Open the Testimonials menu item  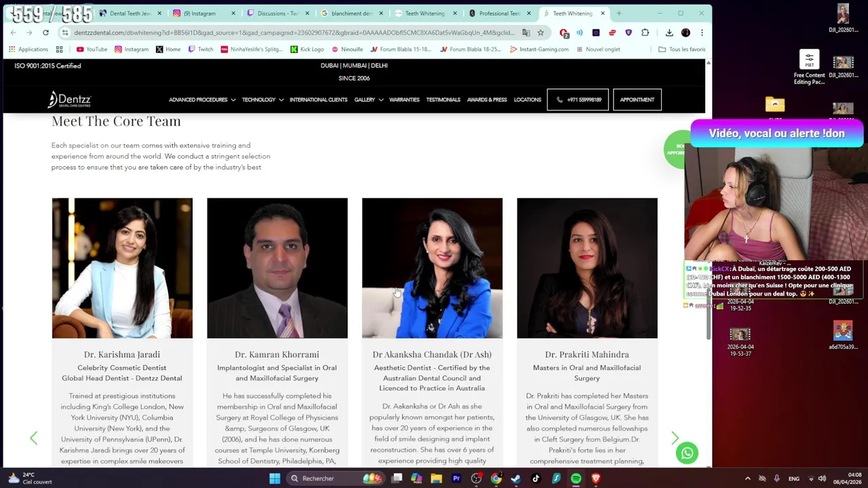[443, 100]
